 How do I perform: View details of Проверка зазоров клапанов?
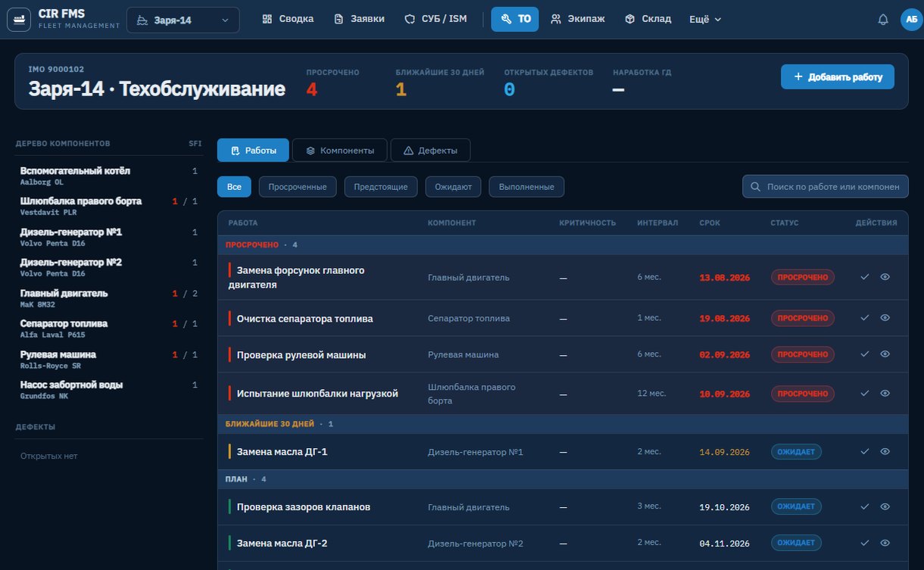click(885, 506)
